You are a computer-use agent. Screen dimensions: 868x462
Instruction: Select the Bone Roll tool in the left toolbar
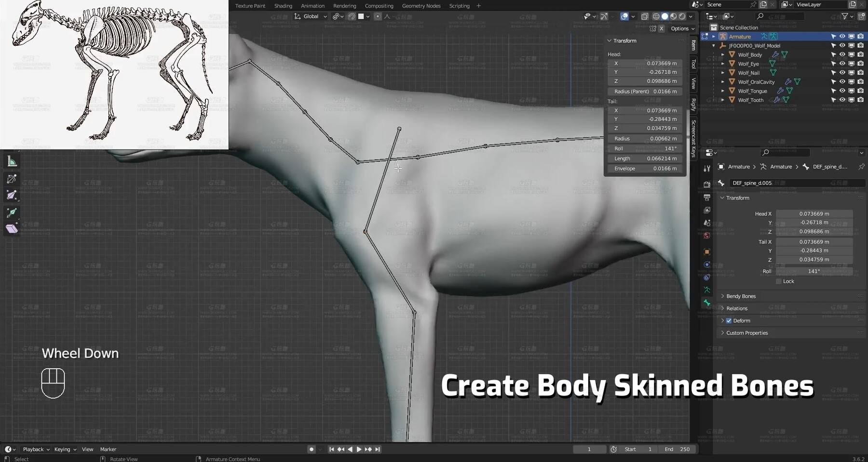coord(12,179)
